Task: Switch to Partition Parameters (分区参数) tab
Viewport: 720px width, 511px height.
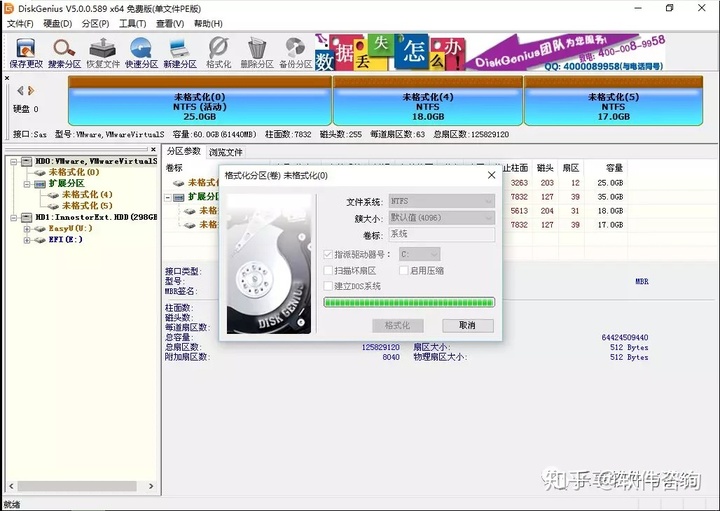Action: 184,152
